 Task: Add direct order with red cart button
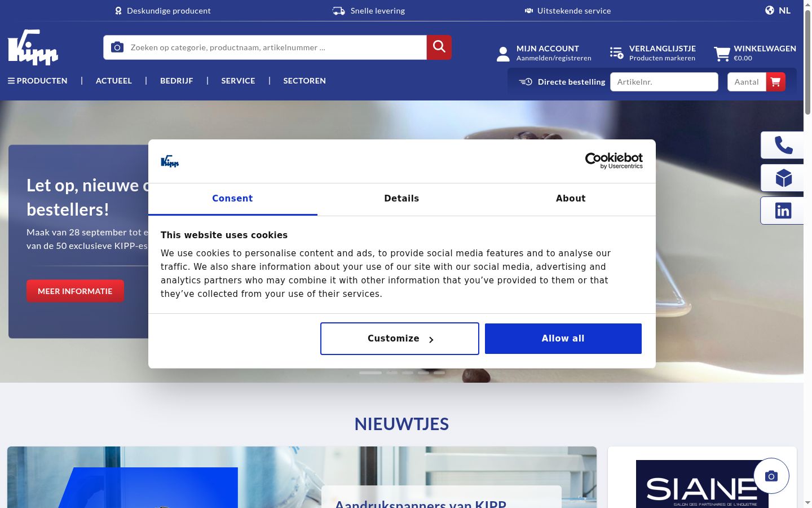click(x=776, y=82)
